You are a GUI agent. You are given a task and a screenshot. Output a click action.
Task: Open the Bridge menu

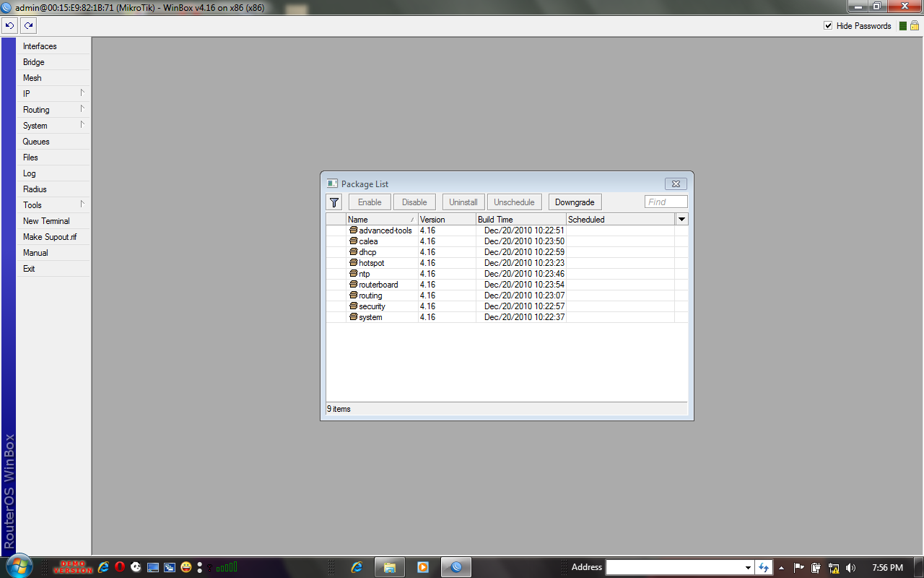point(53,62)
